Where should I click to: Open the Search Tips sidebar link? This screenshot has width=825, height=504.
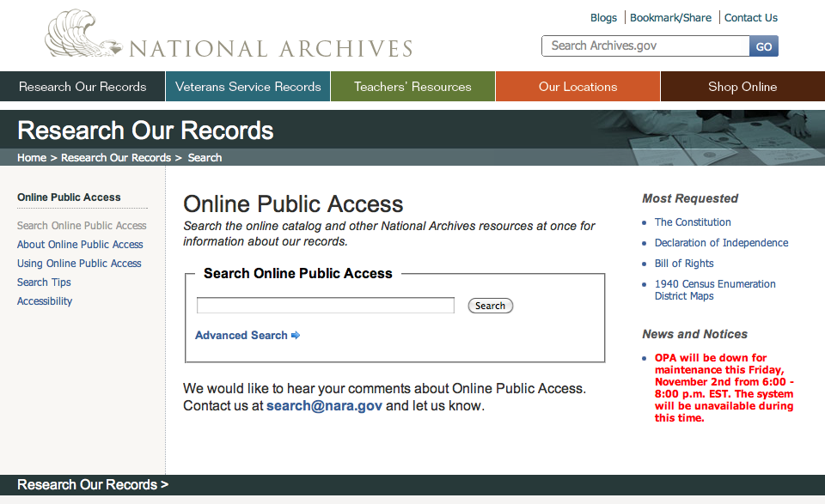click(x=44, y=282)
